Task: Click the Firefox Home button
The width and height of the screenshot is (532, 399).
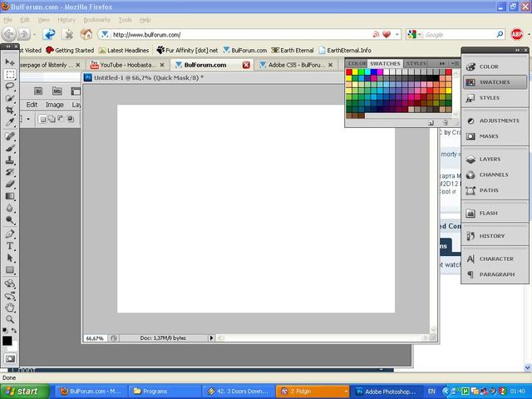Action: 86,35
